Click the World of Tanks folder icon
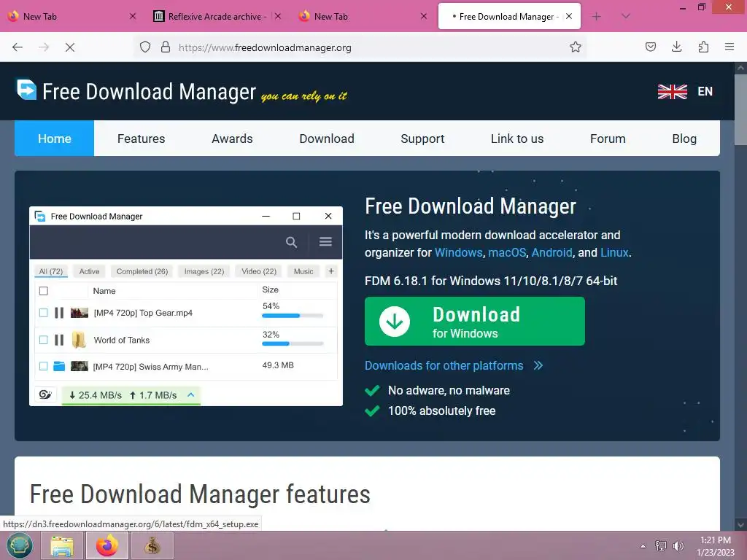The height and width of the screenshot is (560, 747). coord(79,340)
